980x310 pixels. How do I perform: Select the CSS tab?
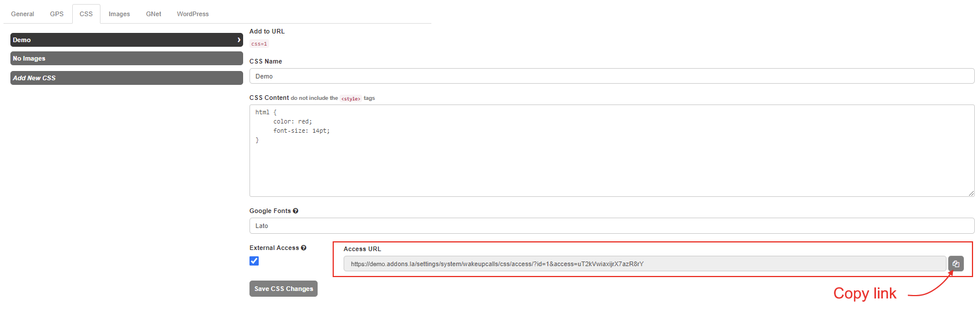[86, 14]
